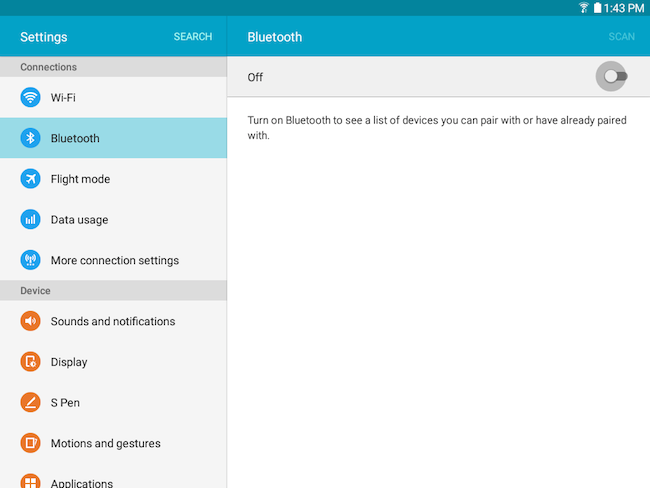Open Motions and gestures settings
Screen dimensions: 650x488
coord(113,443)
